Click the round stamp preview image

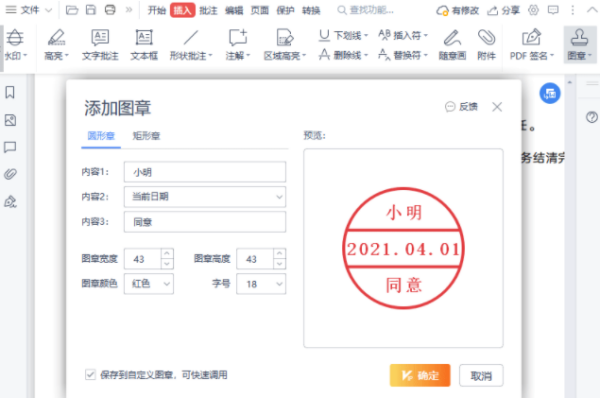point(403,248)
